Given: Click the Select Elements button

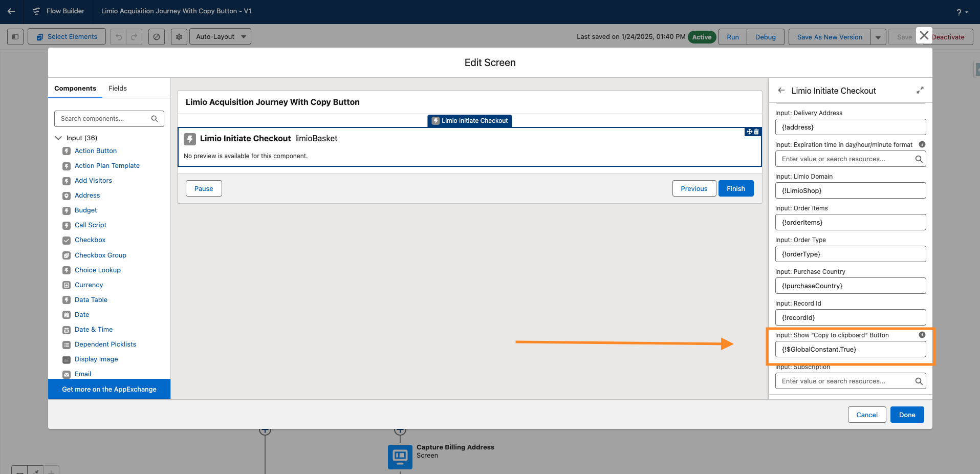Looking at the screenshot, I should pos(67,37).
